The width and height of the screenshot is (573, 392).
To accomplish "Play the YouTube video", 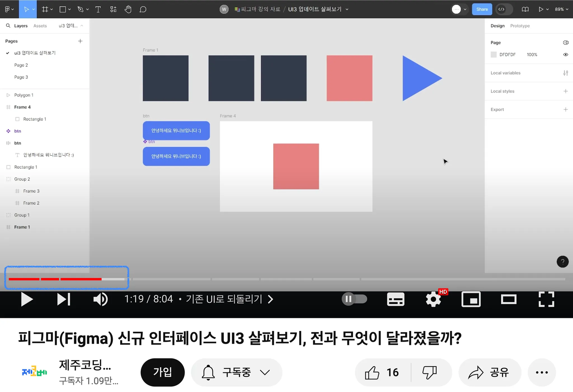I will point(27,299).
